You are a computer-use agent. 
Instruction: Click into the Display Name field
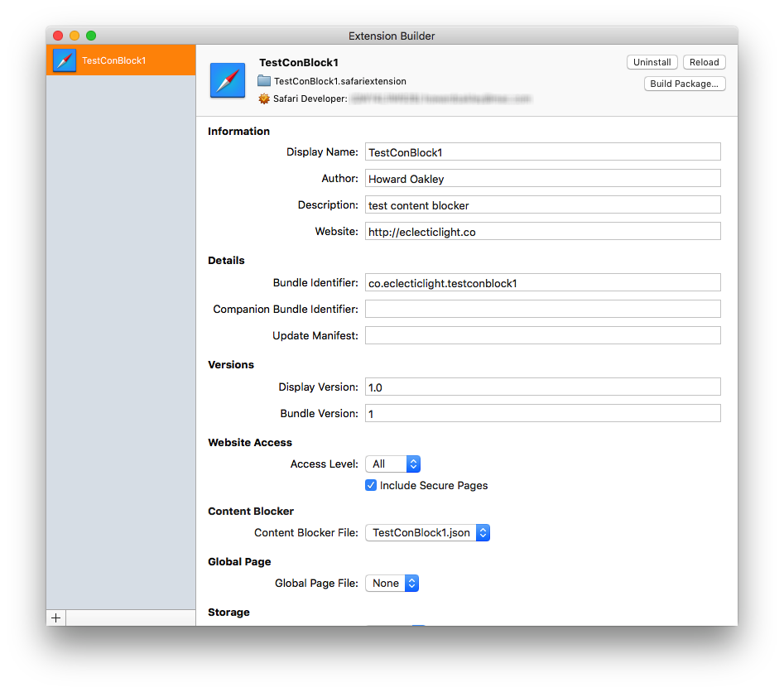542,152
